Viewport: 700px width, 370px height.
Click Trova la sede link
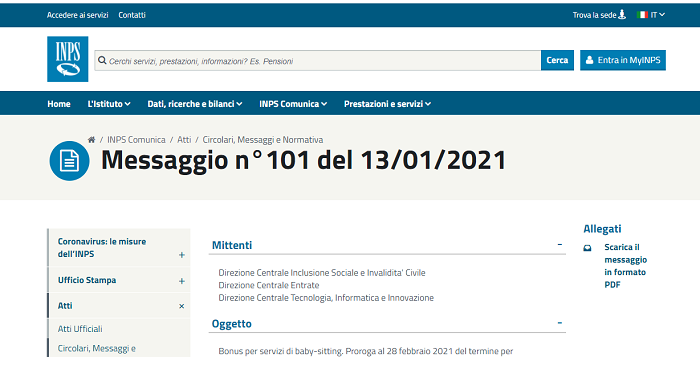click(x=594, y=15)
